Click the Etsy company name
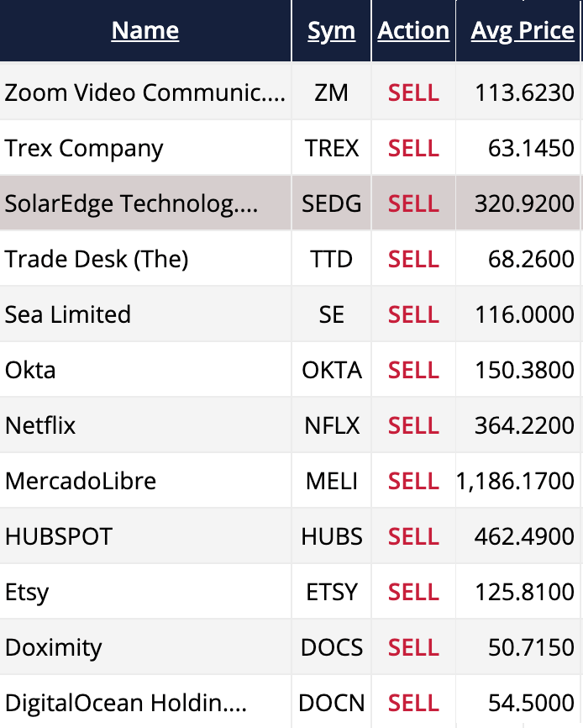The image size is (583, 728). click(27, 592)
